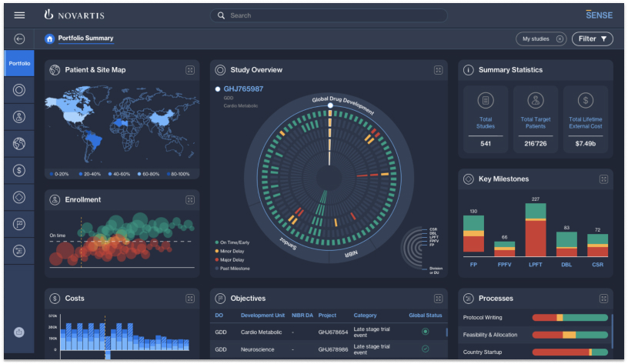Open the hamburger menu
This screenshot has height=364, width=628.
(19, 15)
